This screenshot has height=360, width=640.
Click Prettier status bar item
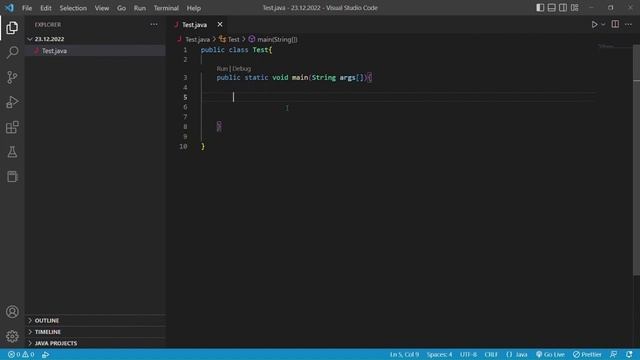tap(587, 354)
